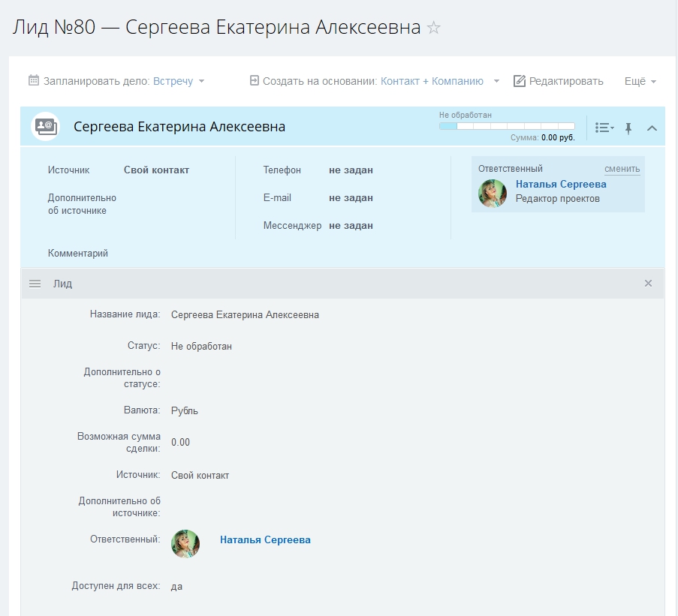Pin the lead header panel
678x616 pixels.
pyautogui.click(x=628, y=128)
